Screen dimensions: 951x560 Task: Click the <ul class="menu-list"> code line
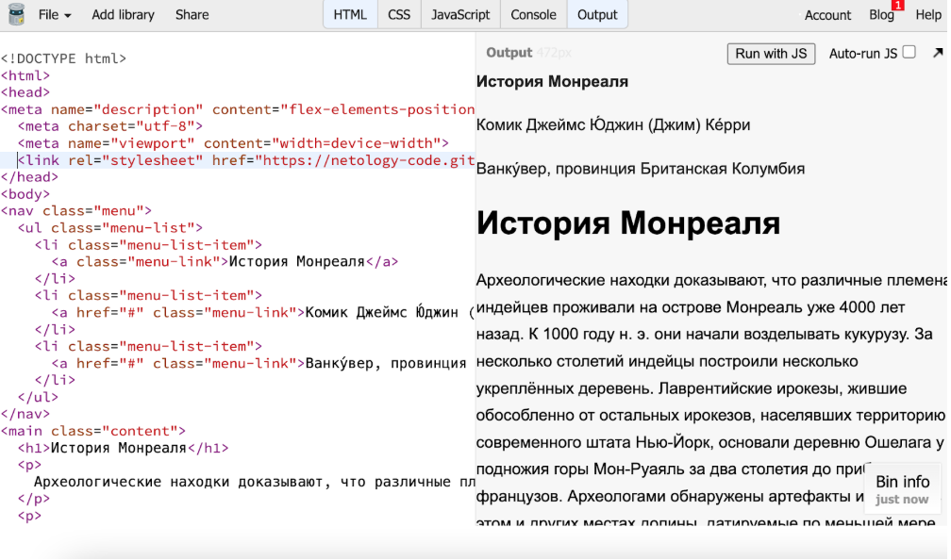[109, 228]
